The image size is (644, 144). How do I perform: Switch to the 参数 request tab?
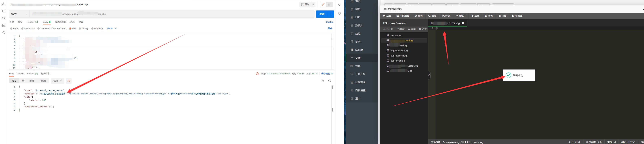point(12,22)
